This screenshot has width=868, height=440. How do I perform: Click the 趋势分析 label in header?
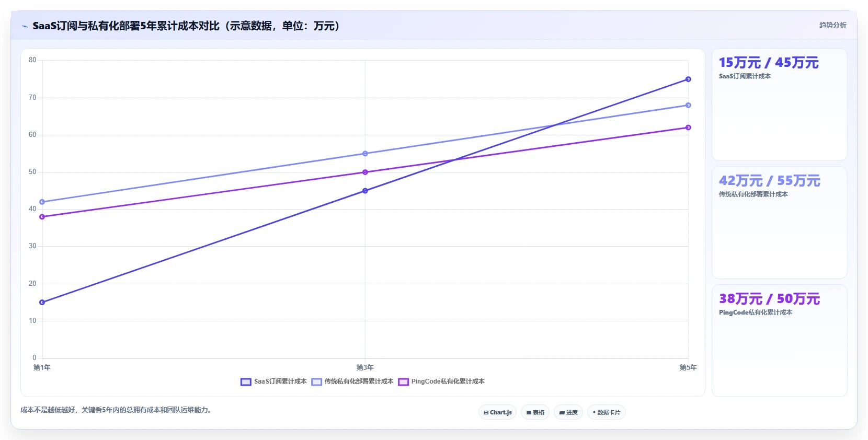[x=832, y=25]
